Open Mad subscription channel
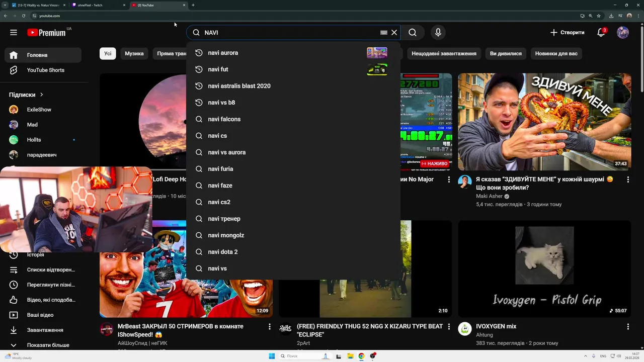This screenshot has height=362, width=644. (x=43, y=125)
